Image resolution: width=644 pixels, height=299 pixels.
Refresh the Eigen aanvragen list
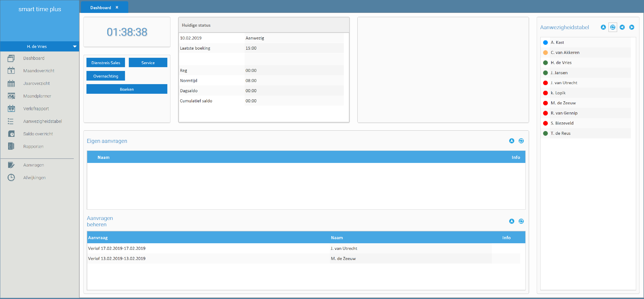(521, 141)
